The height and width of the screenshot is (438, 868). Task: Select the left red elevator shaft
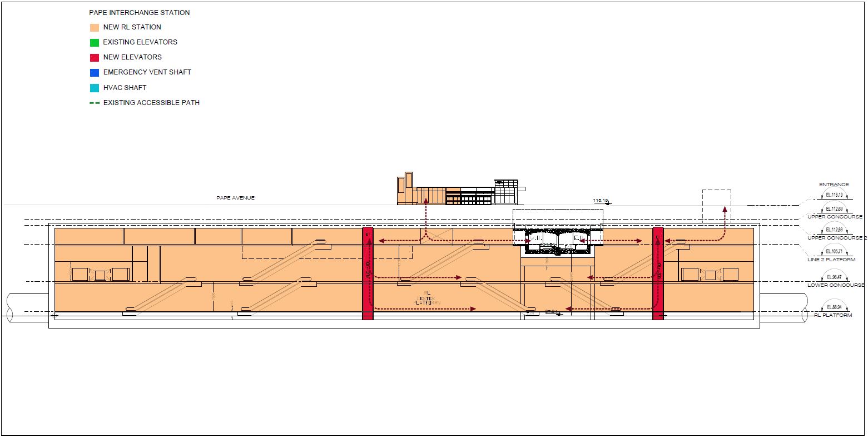pyautogui.click(x=368, y=273)
